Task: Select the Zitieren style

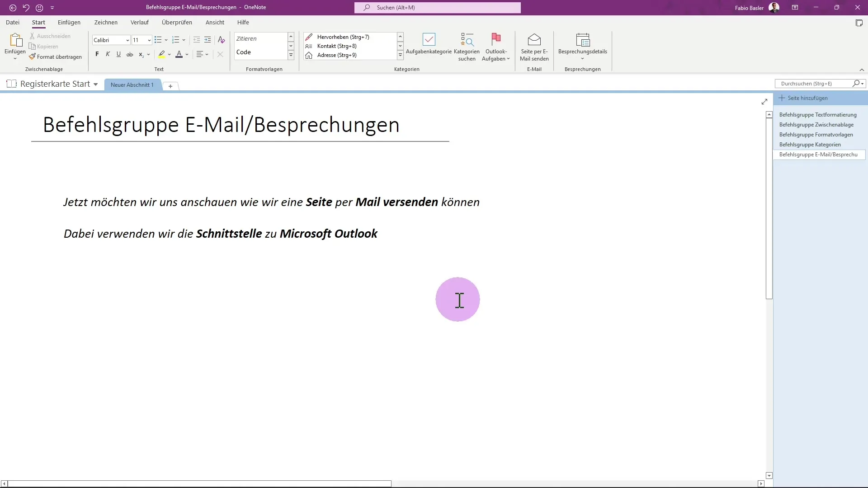Action: [x=261, y=39]
